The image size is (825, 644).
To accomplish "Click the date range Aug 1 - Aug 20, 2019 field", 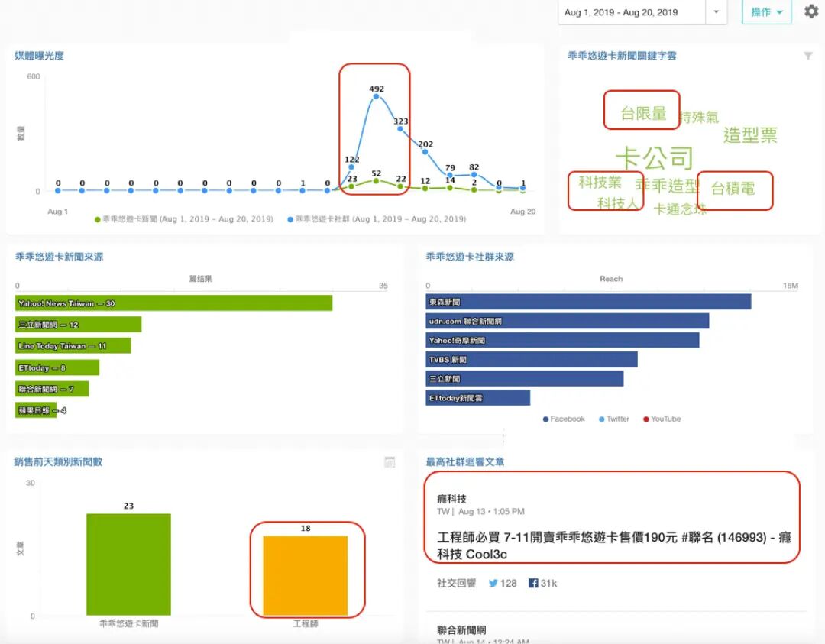I will click(632, 12).
